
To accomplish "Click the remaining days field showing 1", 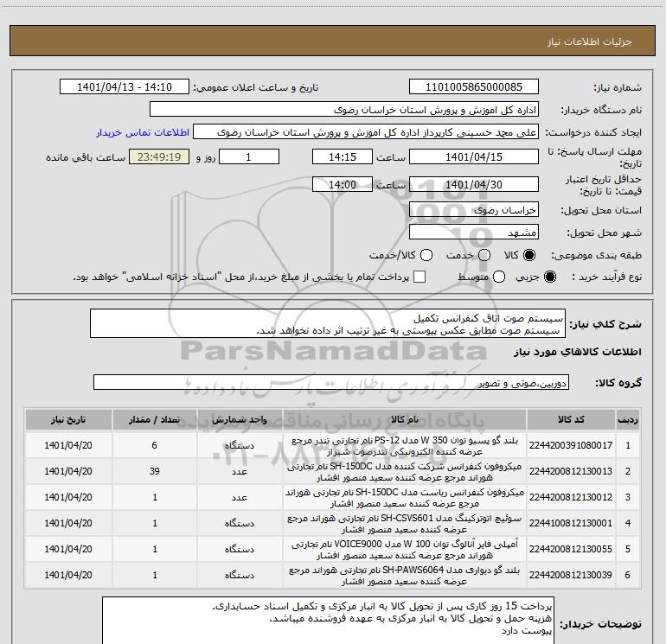I will pyautogui.click(x=249, y=156).
